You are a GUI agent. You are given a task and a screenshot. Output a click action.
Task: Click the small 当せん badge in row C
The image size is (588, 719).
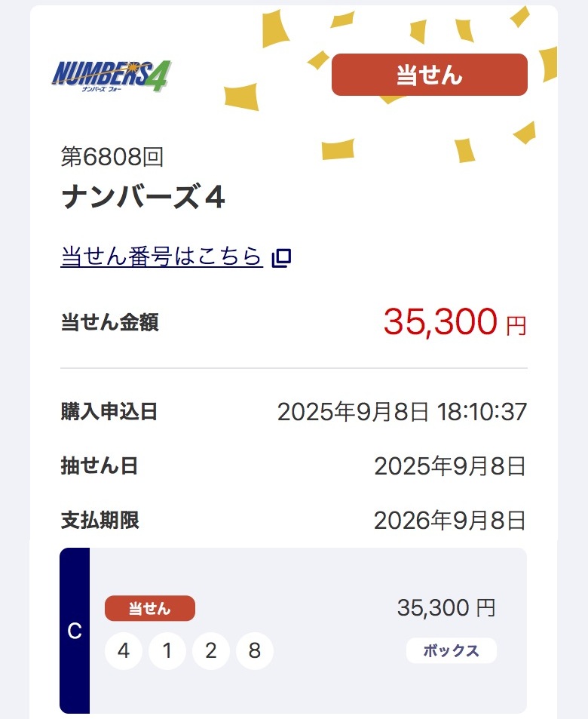click(x=149, y=608)
